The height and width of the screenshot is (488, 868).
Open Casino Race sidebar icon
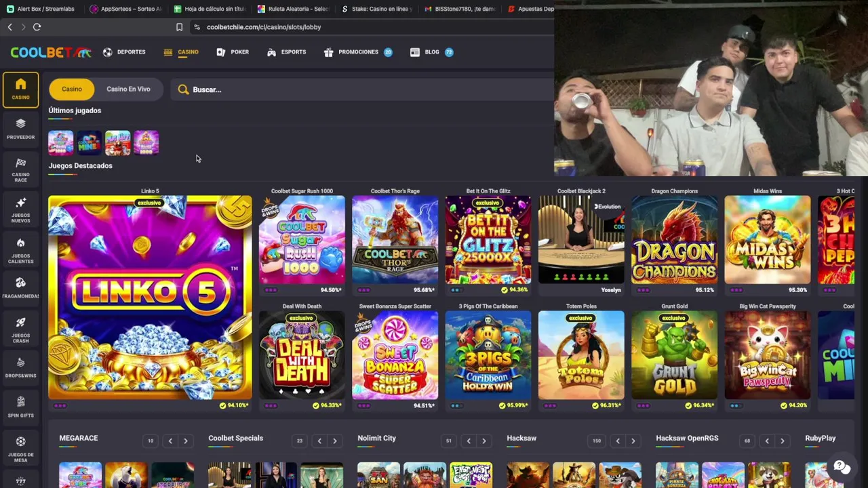[20, 169]
